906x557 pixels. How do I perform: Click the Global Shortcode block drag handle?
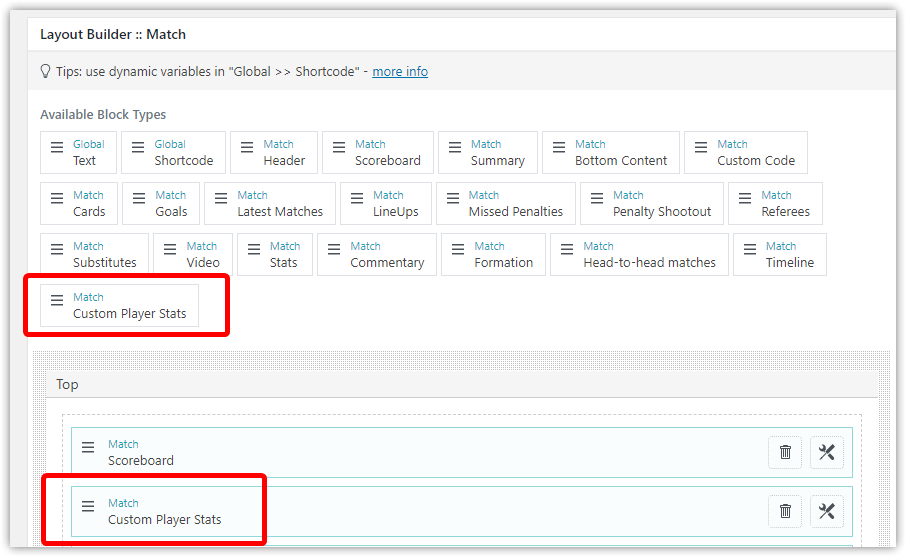138,147
